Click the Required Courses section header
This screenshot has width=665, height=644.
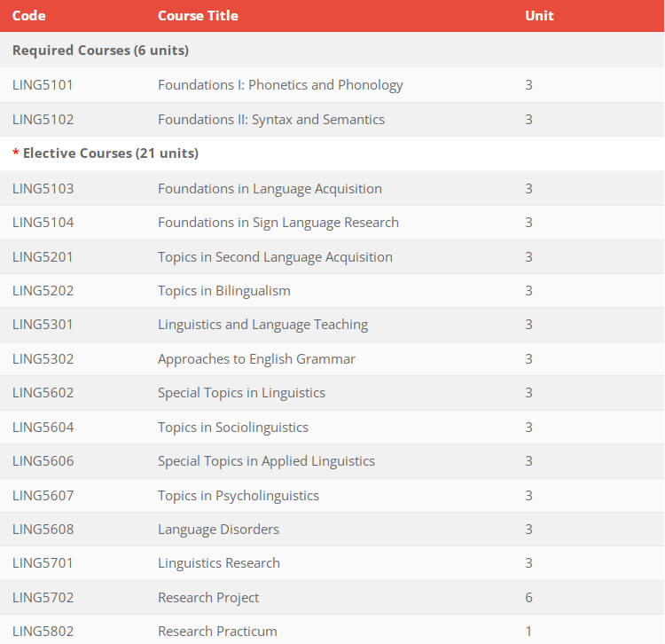click(x=100, y=51)
